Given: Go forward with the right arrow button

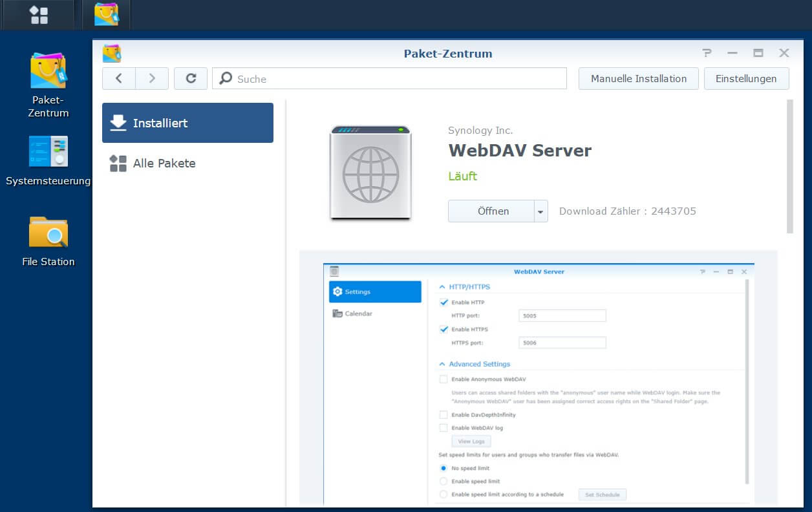Looking at the screenshot, I should tap(152, 78).
